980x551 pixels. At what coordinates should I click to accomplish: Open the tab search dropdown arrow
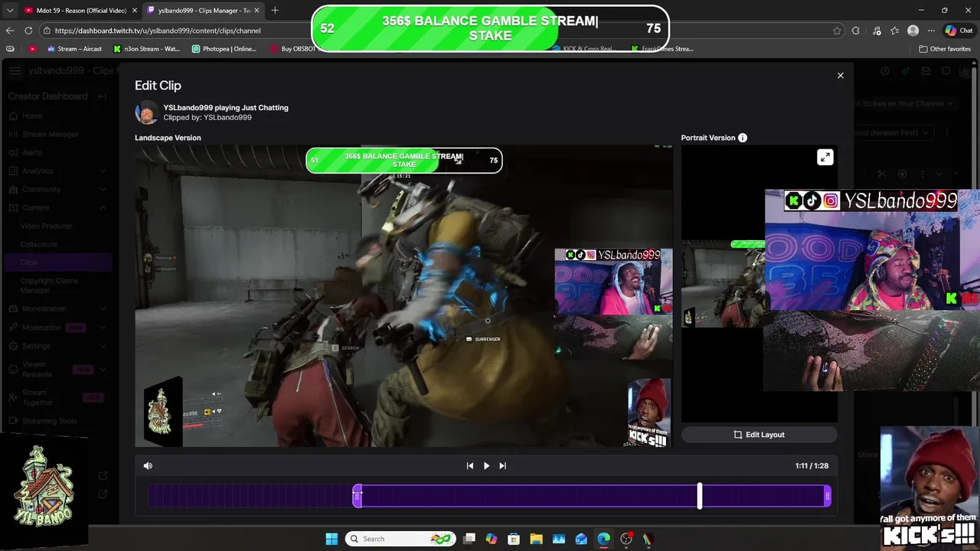tap(9, 11)
